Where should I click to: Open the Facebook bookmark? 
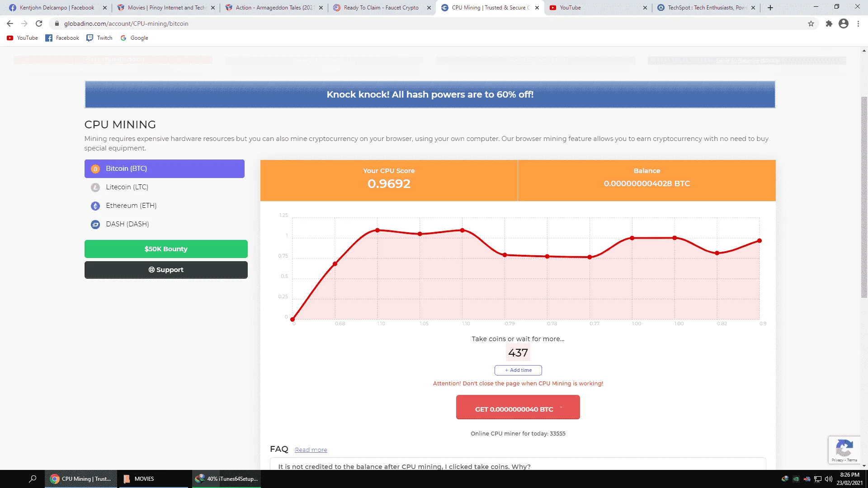62,38
